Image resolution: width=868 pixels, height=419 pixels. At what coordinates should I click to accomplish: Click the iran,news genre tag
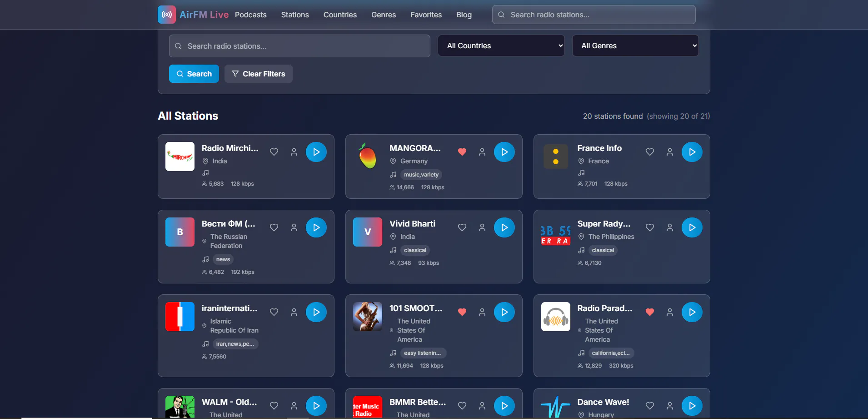click(235, 344)
